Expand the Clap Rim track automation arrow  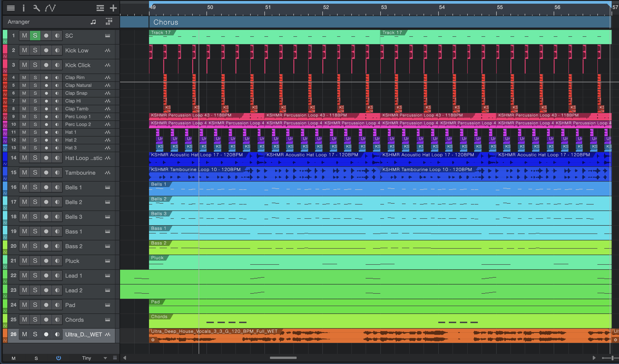tap(5, 79)
